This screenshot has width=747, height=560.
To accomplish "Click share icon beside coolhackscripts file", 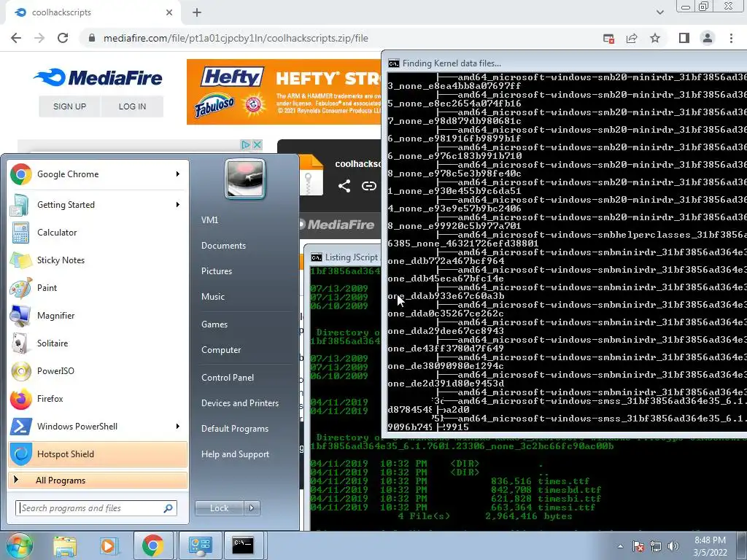I will click(x=344, y=186).
